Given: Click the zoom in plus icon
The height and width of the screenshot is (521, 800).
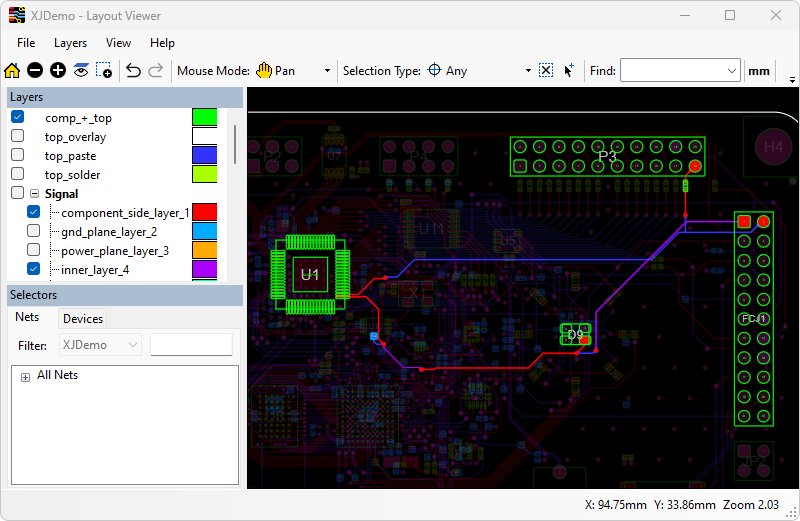Looking at the screenshot, I should (x=58, y=71).
